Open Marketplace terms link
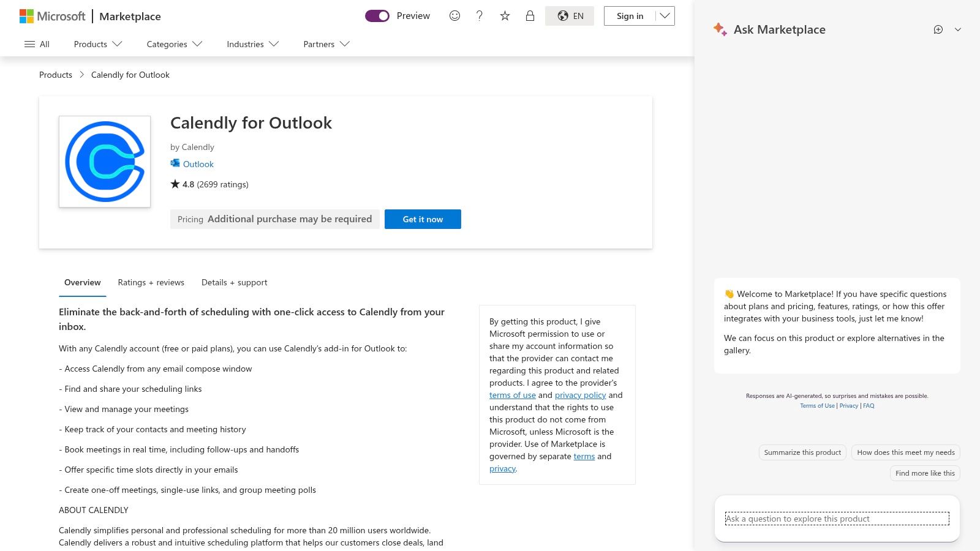Screen dimensions: 980x551 (584, 456)
